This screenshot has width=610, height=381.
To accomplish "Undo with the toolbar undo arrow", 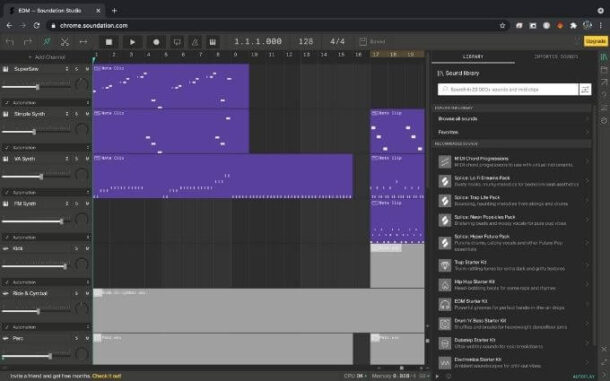I will tap(10, 42).
